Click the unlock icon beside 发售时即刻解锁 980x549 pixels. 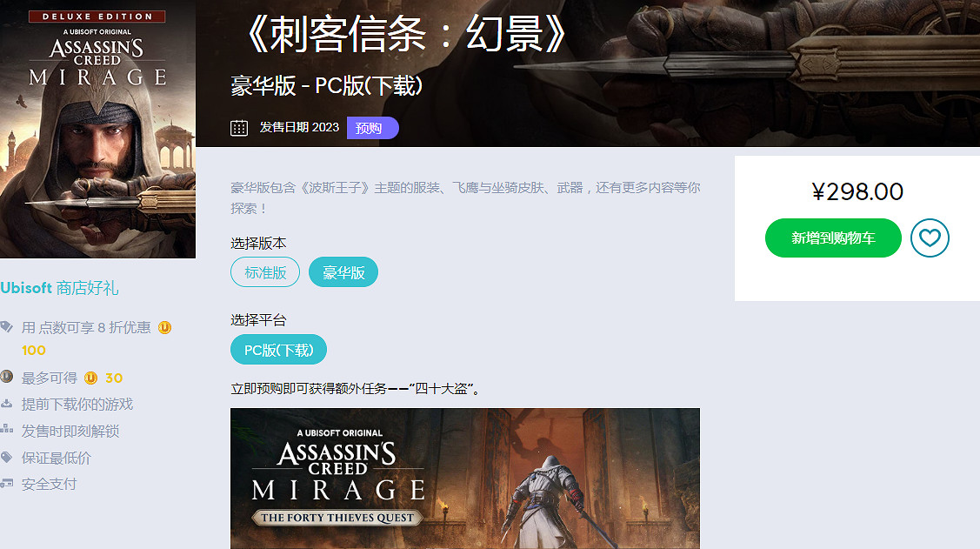tap(6, 430)
